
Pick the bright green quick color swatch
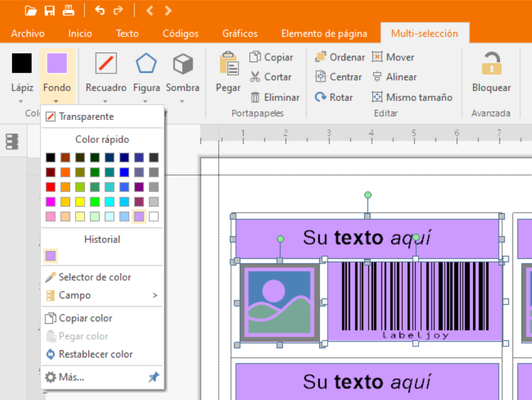click(x=94, y=202)
